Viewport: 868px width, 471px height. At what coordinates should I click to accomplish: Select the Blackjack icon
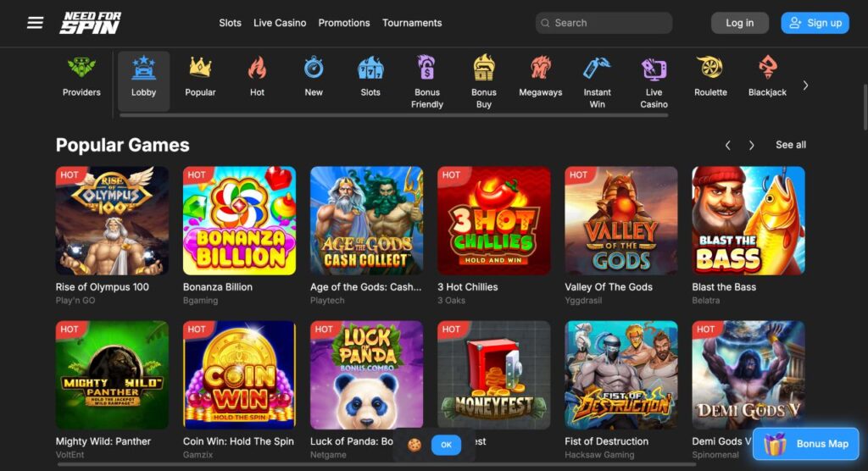pyautogui.click(x=767, y=68)
